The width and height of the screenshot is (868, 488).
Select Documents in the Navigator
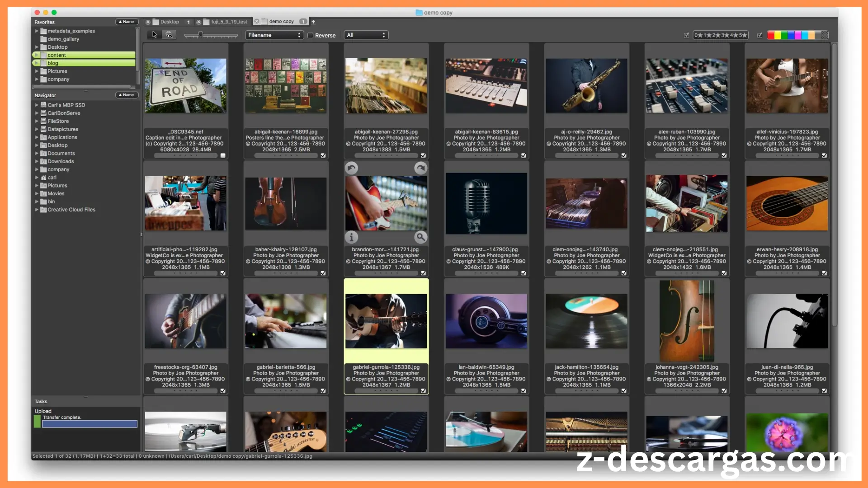click(x=61, y=153)
